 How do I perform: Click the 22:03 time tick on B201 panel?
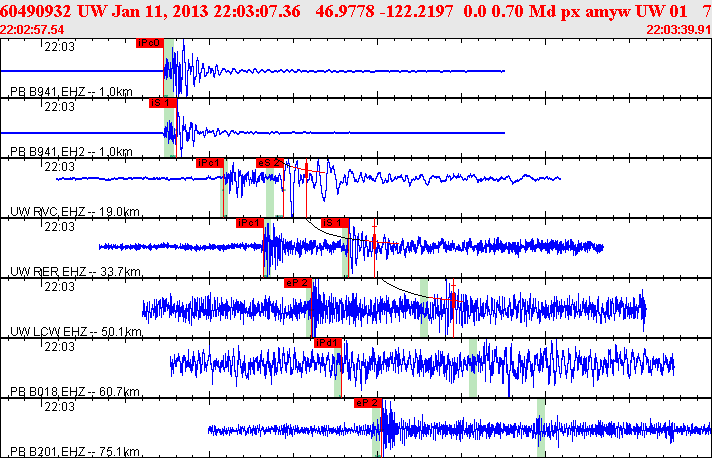point(59,406)
